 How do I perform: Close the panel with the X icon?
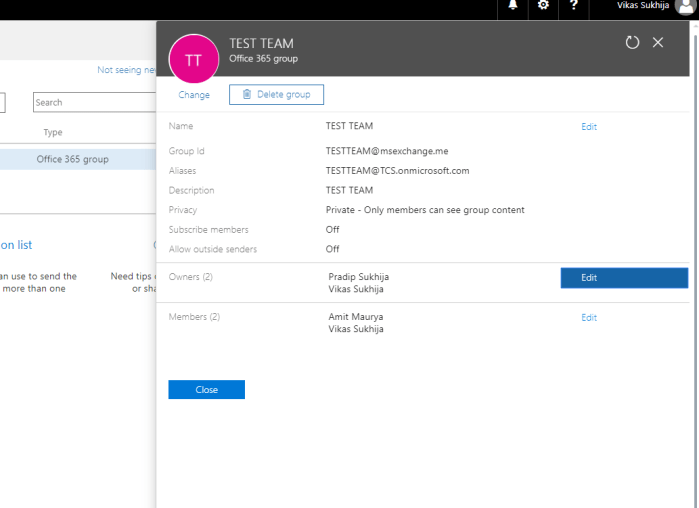(x=658, y=43)
